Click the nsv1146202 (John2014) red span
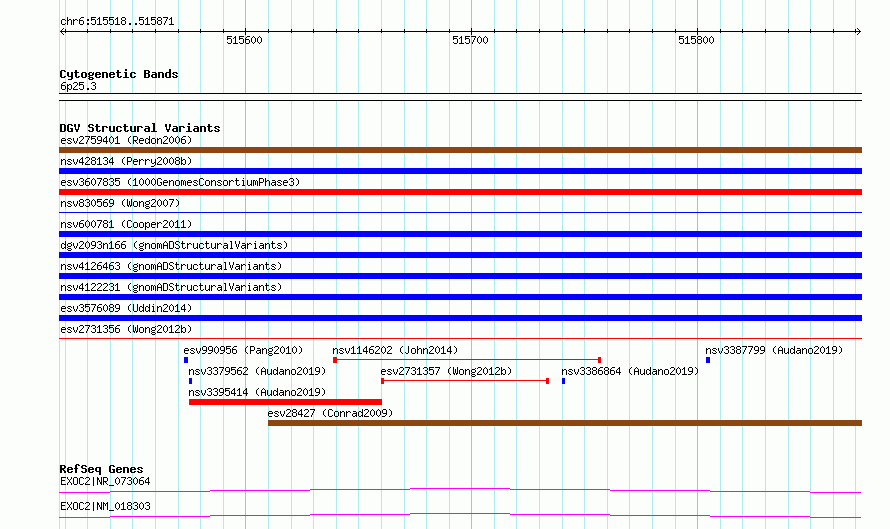Image resolution: width=890 pixels, height=529 pixels. [467, 360]
